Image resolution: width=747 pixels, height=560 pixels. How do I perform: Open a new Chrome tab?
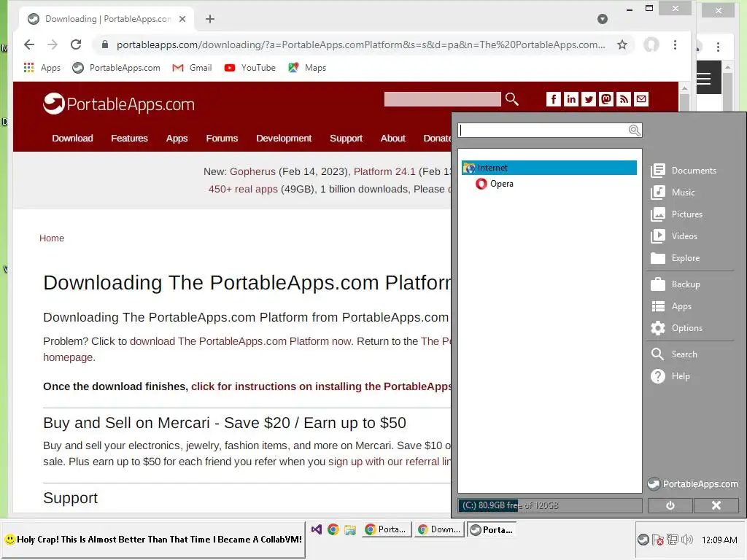[210, 19]
